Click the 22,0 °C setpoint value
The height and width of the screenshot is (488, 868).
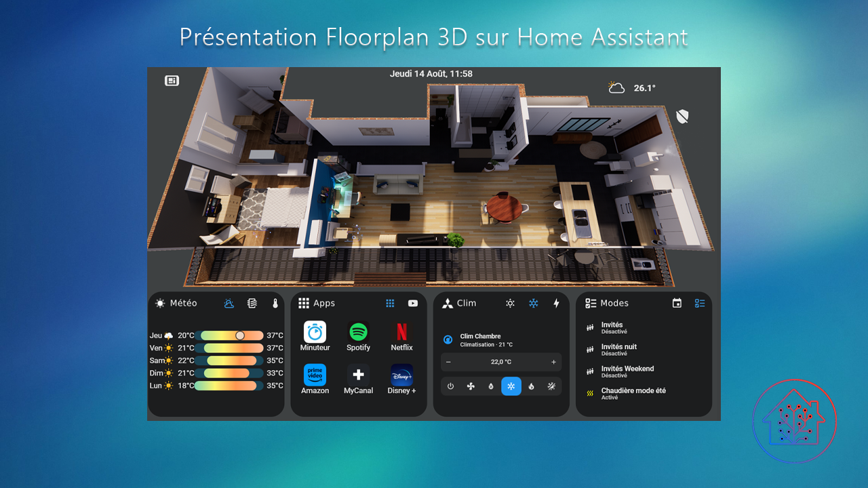tap(501, 362)
